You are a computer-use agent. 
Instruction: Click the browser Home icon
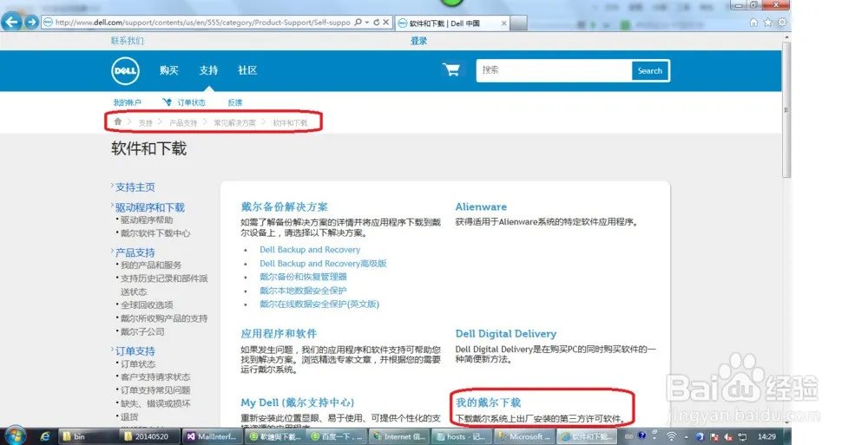pos(753,23)
